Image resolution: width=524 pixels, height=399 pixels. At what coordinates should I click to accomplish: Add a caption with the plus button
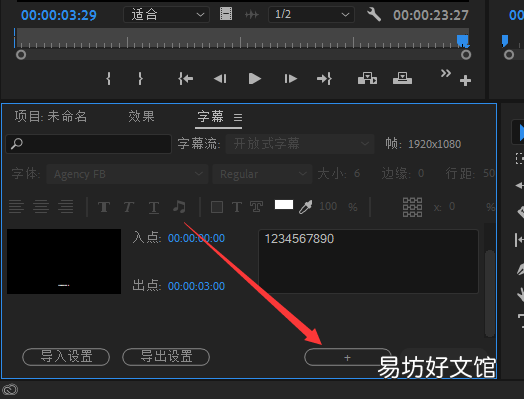click(x=348, y=358)
